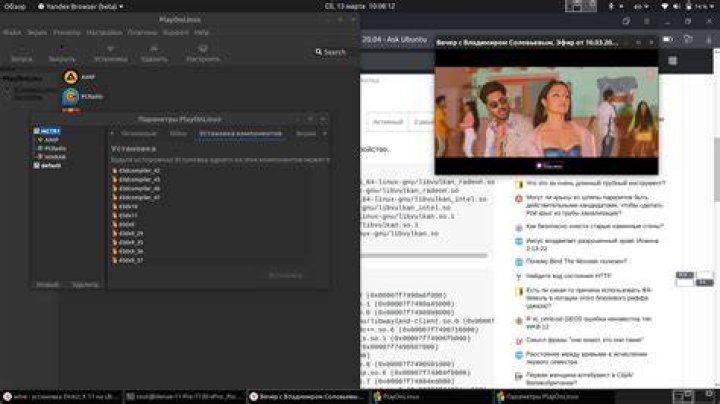
Task: Click the Закрыть toolbar icon in PlayOnLinux
Action: click(62, 49)
